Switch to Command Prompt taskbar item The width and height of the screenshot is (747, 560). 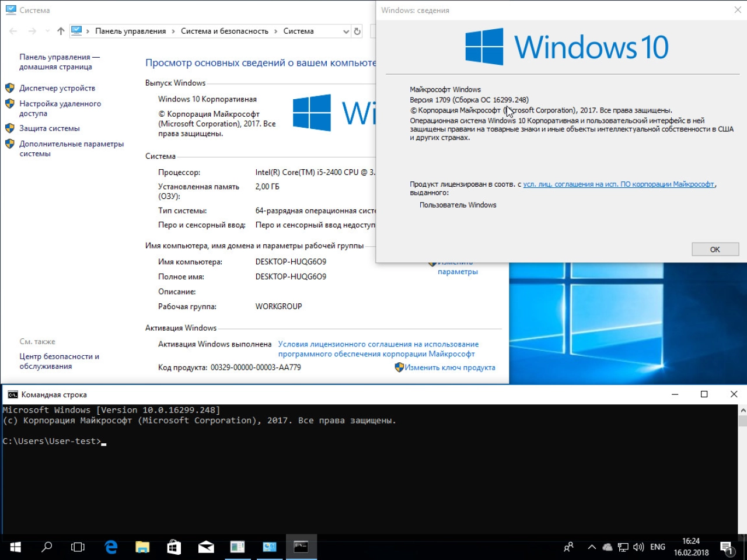pyautogui.click(x=301, y=547)
